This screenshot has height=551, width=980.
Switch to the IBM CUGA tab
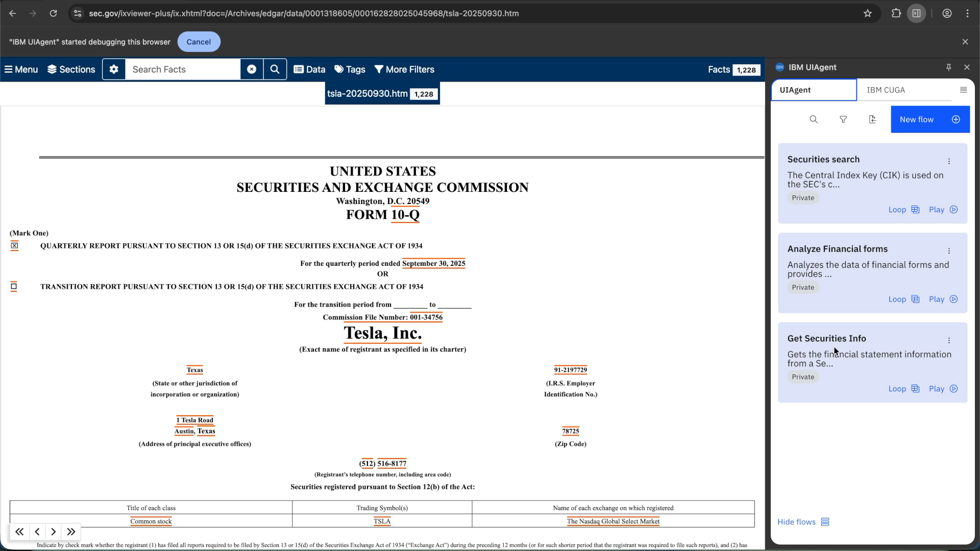click(886, 90)
